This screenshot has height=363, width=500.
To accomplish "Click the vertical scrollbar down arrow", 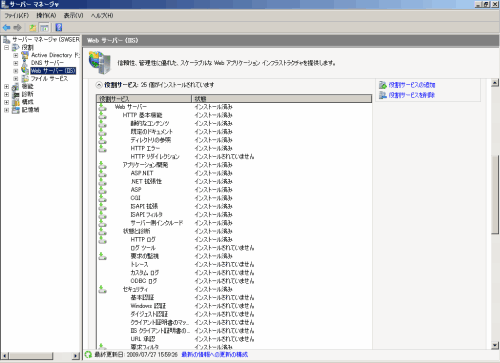I will click(x=495, y=345).
